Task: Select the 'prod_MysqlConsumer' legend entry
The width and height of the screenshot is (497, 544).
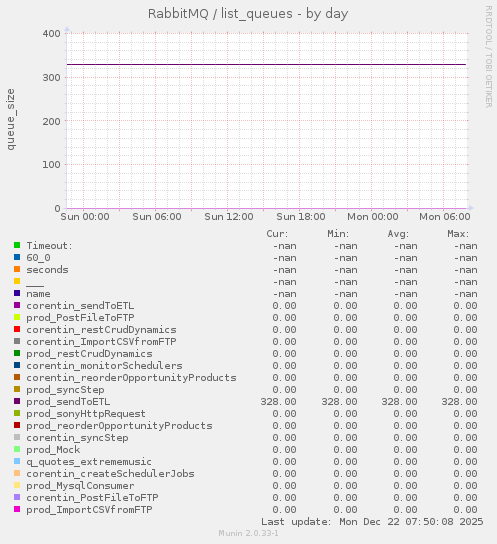Action: [x=80, y=485]
